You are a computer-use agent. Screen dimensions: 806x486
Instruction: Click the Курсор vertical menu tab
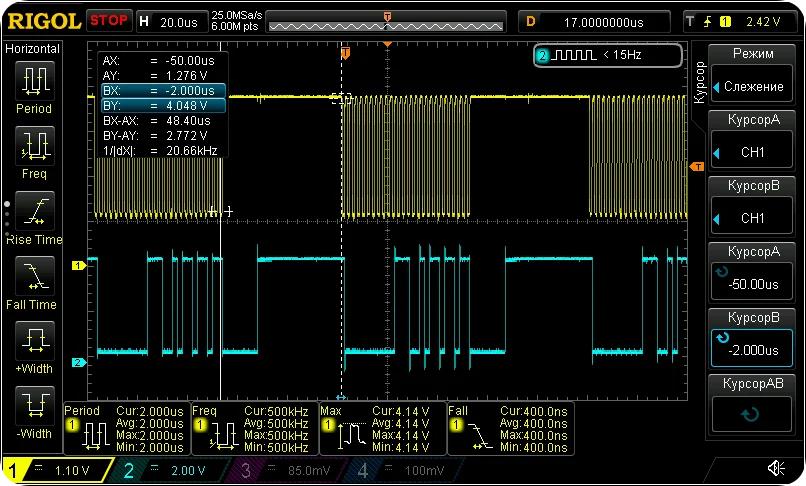699,82
